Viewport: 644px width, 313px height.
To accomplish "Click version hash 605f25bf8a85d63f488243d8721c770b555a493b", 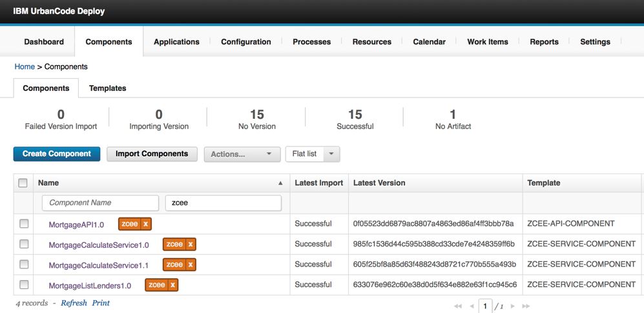I will tap(435, 264).
